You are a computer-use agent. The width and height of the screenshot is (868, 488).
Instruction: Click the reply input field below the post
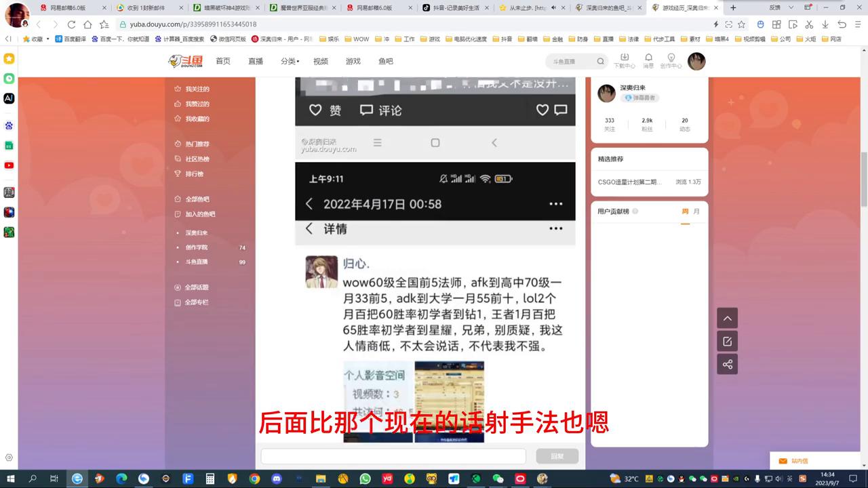(393, 456)
